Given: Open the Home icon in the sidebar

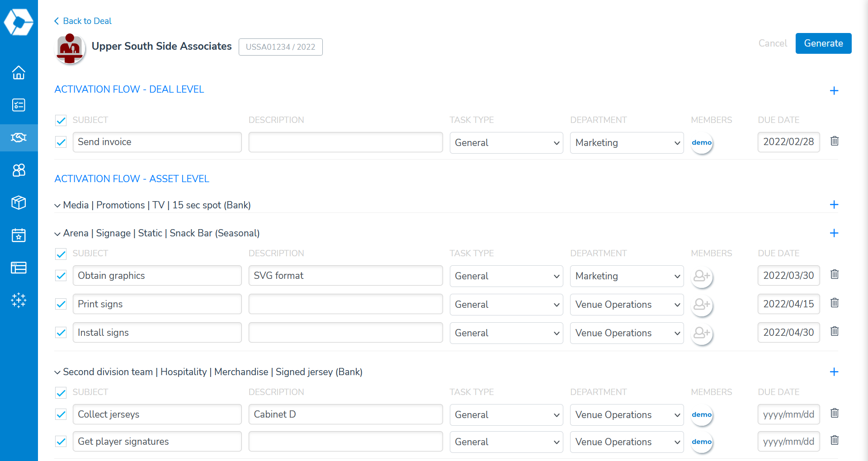Looking at the screenshot, I should [x=19, y=72].
